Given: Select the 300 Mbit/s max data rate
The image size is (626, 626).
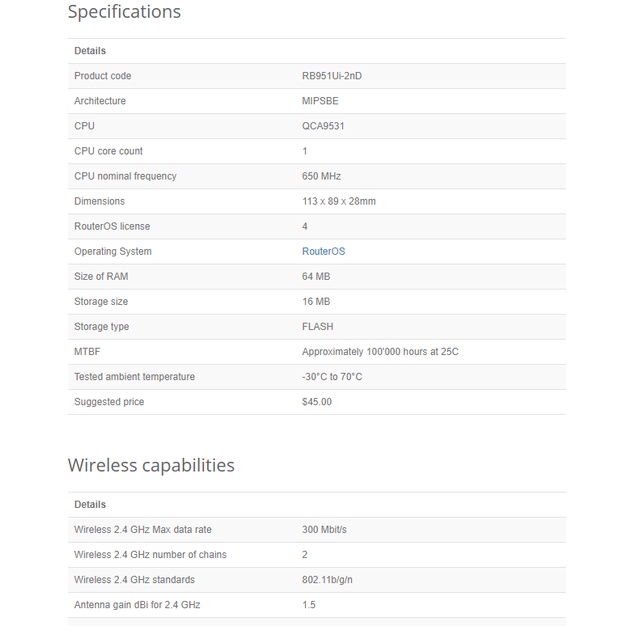Looking at the screenshot, I should tap(325, 529).
